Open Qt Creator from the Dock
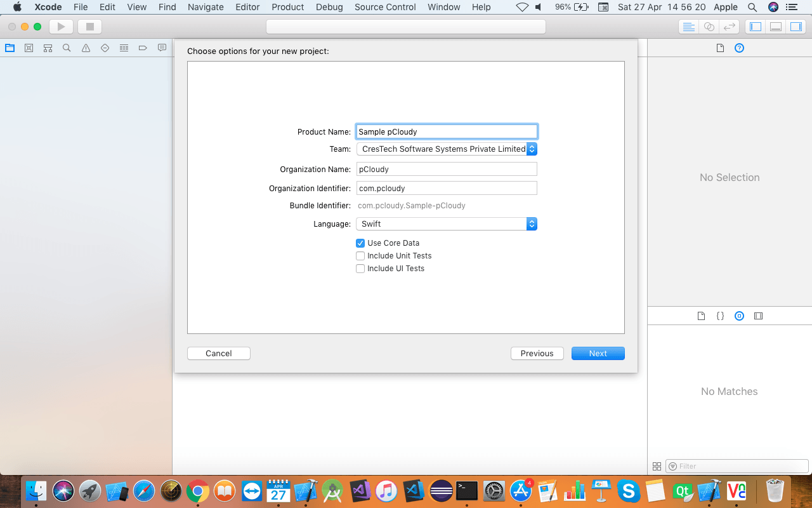Image resolution: width=812 pixels, height=508 pixels. pos(683,491)
